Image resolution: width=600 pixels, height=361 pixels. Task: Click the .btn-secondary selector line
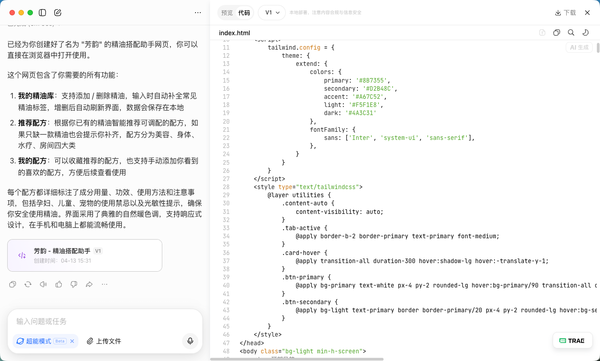(x=310, y=302)
